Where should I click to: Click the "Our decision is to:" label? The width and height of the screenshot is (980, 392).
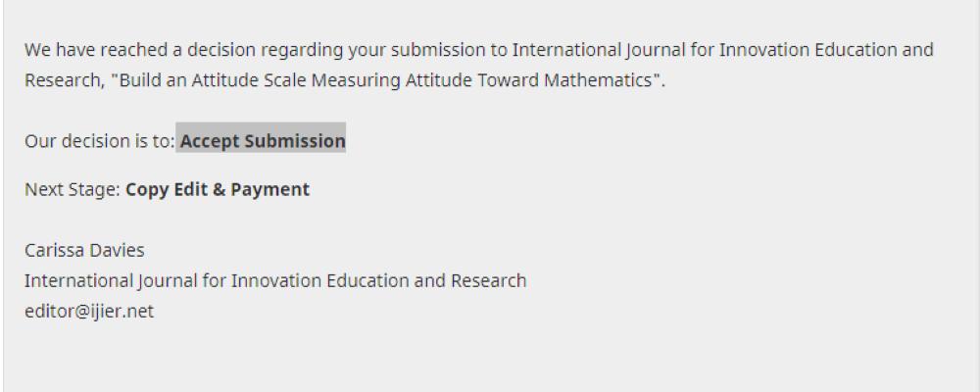click(x=100, y=141)
